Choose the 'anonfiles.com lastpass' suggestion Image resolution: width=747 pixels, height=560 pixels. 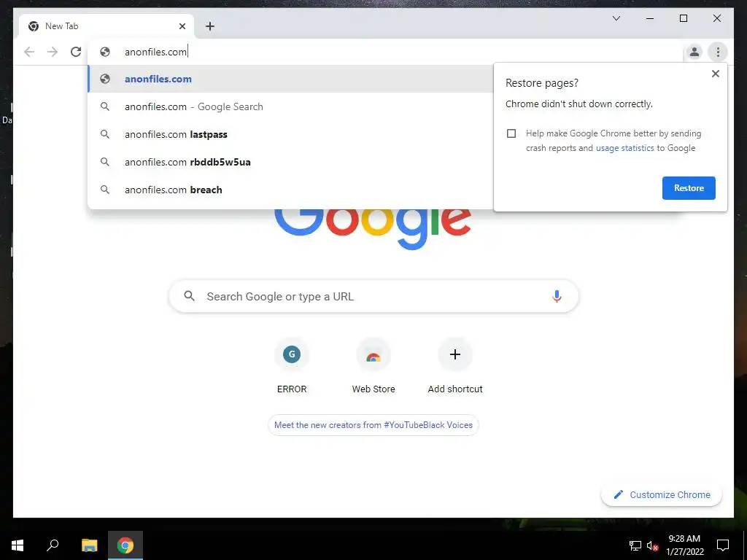point(290,134)
